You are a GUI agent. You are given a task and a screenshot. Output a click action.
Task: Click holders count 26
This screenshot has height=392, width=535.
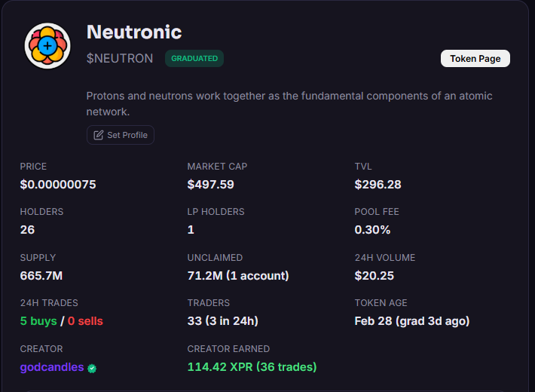[27, 230]
